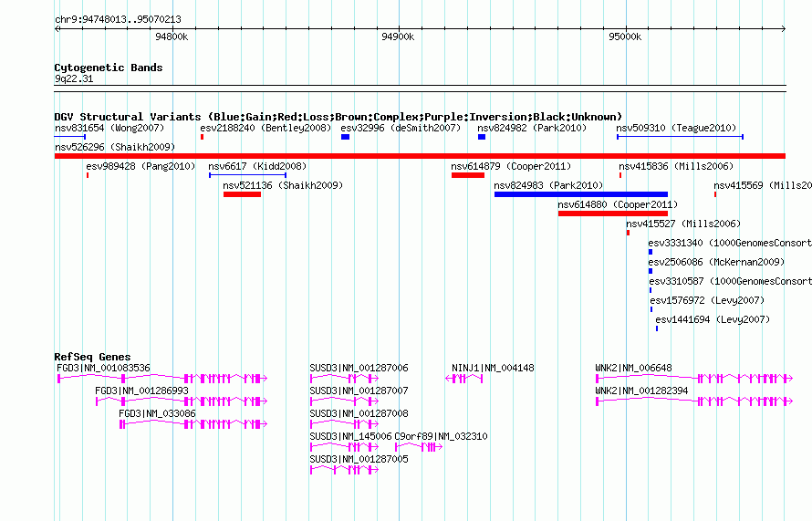This screenshot has width=812, height=521.
Task: Click the right arrow end of the ruler
Action: click(x=784, y=29)
